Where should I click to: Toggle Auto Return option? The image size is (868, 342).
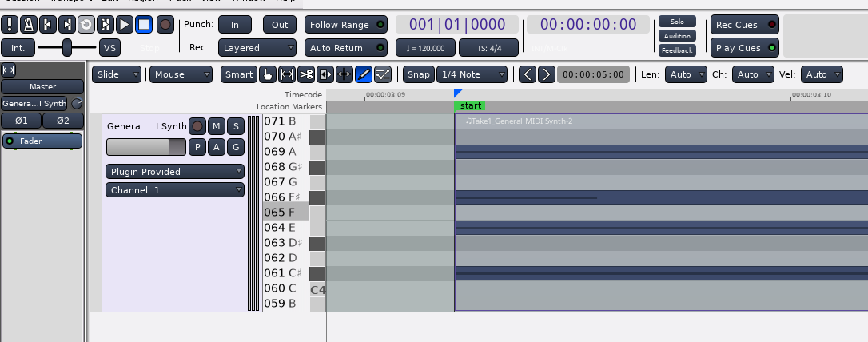click(347, 48)
